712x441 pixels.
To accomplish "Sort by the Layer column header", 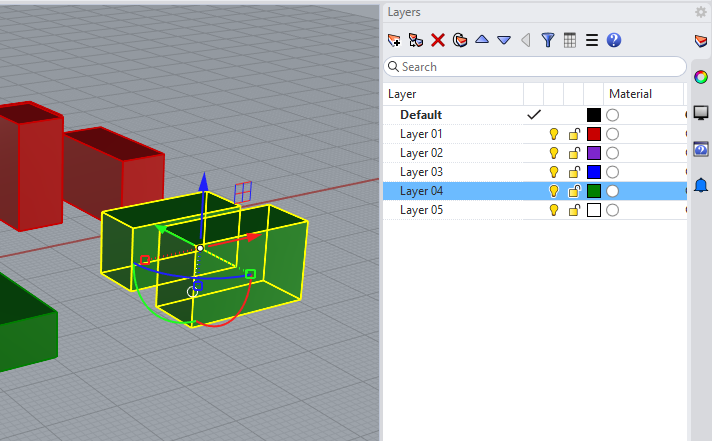I will [453, 94].
